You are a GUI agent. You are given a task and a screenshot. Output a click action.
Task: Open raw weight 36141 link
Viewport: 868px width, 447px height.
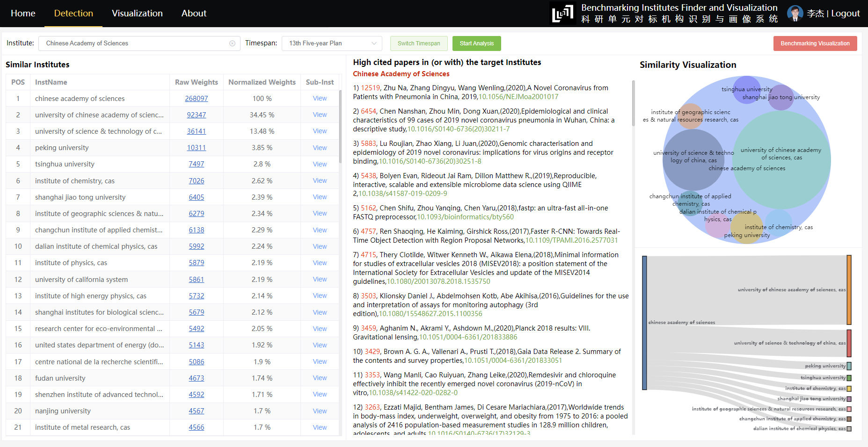coord(197,131)
